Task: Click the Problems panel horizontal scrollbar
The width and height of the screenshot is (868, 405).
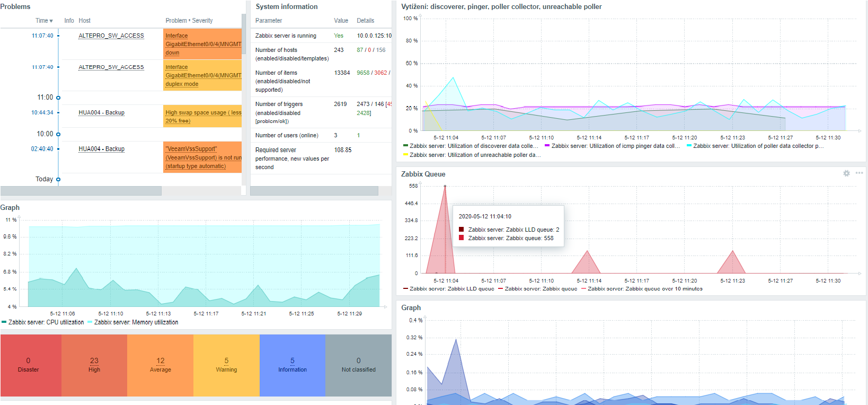Action: point(81,191)
